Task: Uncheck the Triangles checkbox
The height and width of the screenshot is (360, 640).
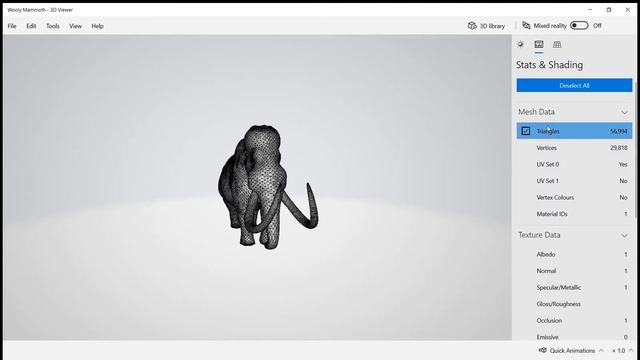Action: (x=526, y=131)
